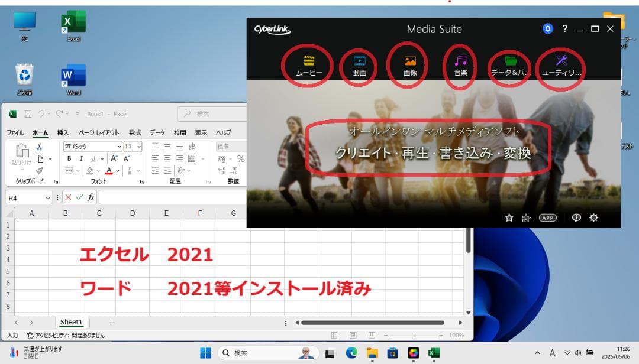Click the Excel zoom slider
The image size is (639, 364).
414,336
